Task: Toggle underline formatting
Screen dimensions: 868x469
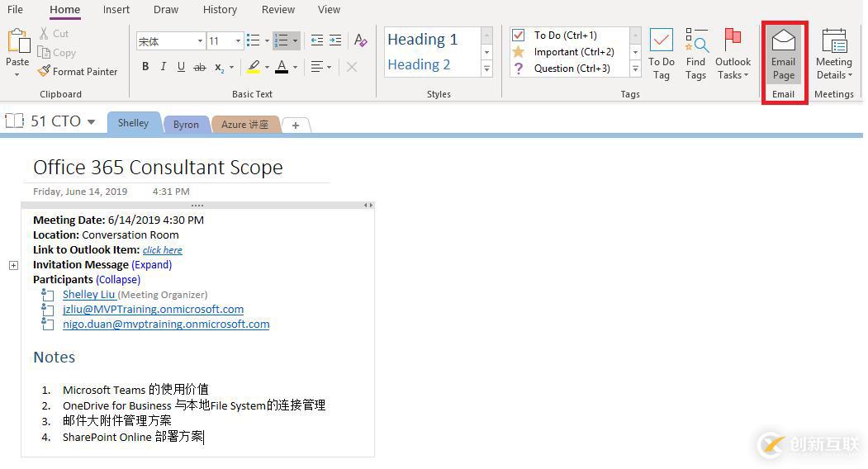Action: click(x=181, y=67)
